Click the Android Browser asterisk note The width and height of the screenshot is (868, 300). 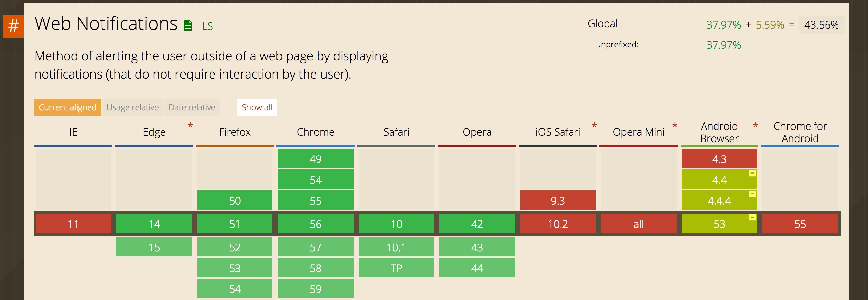756,126
